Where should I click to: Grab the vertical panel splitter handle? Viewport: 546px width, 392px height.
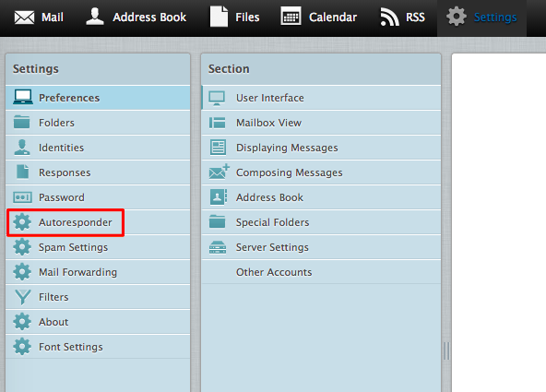(446, 350)
